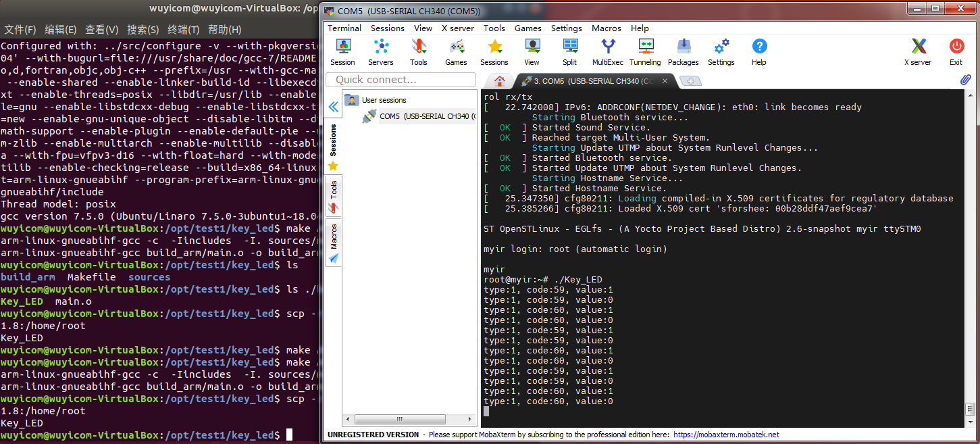Viewport: 980px width, 444px height.
Task: Open the Tools toolbar icon
Action: (418, 51)
